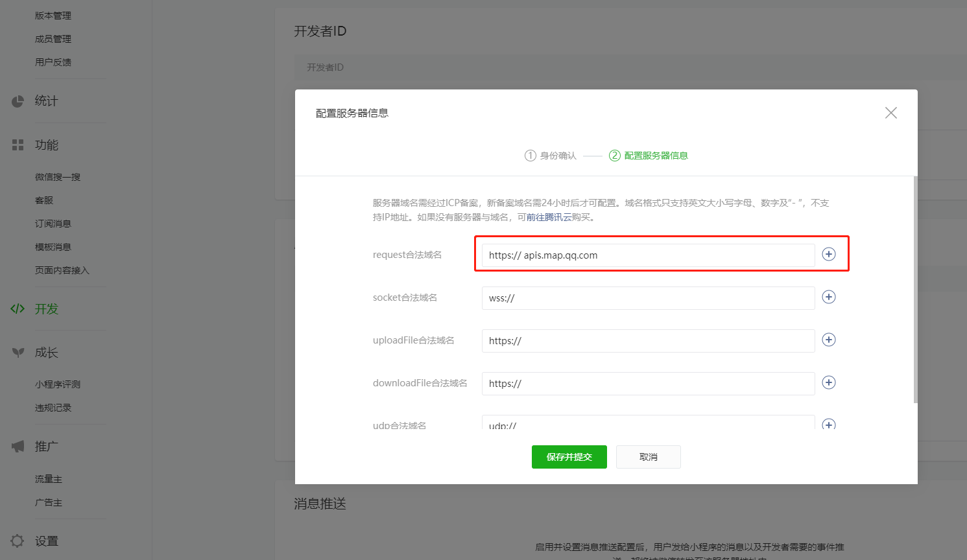967x560 pixels.
Task: Open 用户反馈 from the sidebar
Action: point(53,62)
